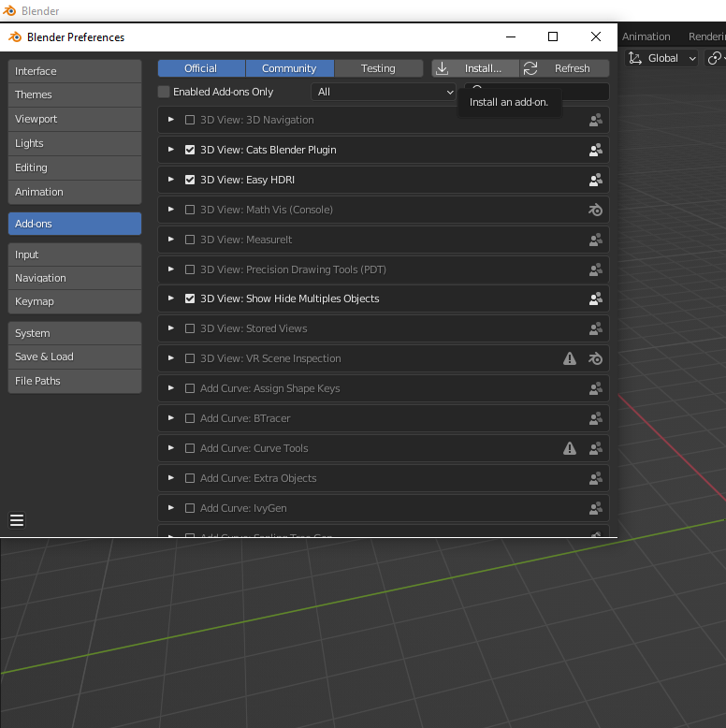Disable the Cats Blender Plugin add-on

[x=190, y=150]
